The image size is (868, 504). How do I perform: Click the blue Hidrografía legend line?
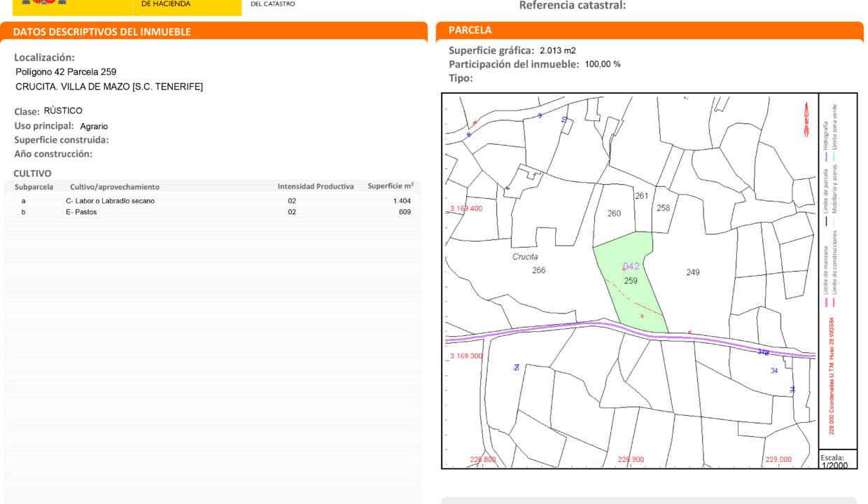pos(826,157)
